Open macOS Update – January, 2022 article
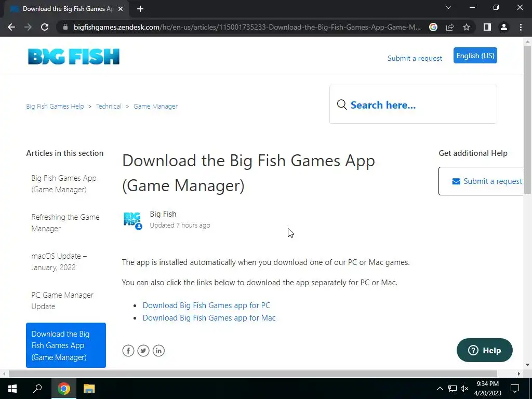 click(x=59, y=262)
